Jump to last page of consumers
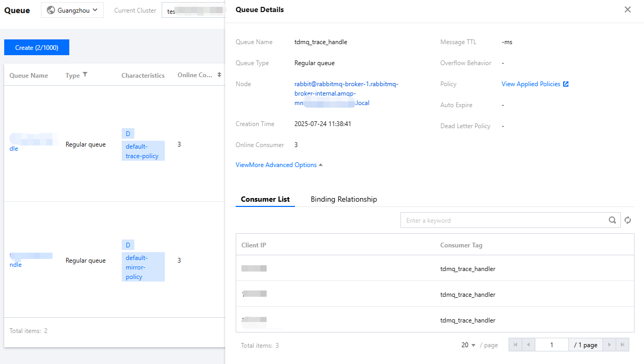This screenshot has width=644, height=364. [622, 345]
